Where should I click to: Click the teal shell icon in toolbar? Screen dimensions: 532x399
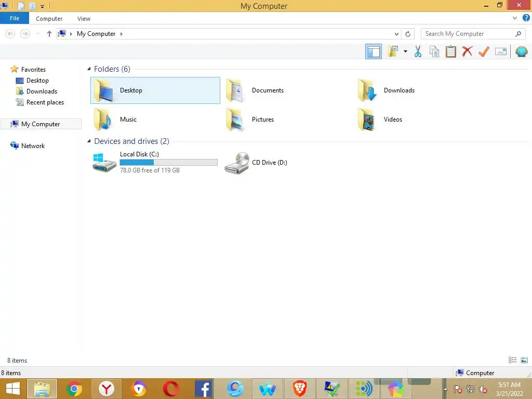pos(521,51)
